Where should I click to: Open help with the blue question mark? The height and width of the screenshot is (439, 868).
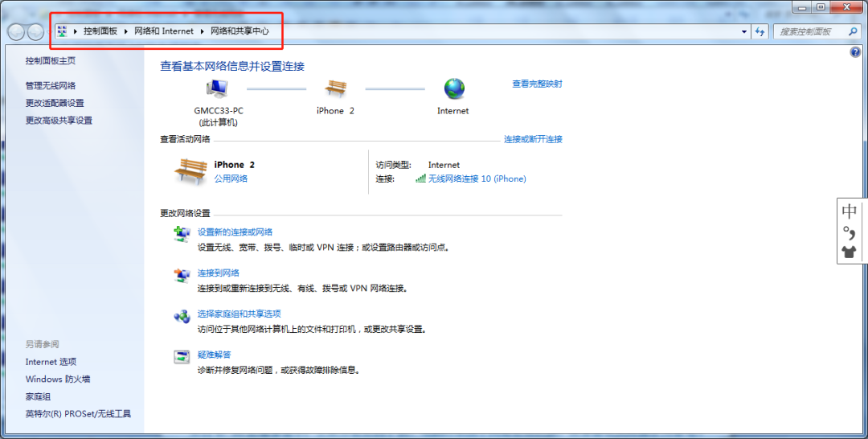[x=855, y=51]
